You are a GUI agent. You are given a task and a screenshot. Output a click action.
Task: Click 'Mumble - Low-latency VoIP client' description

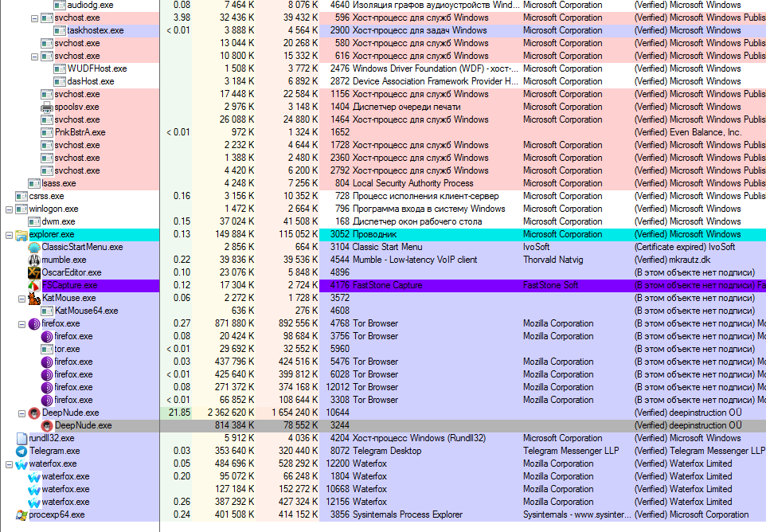415,260
